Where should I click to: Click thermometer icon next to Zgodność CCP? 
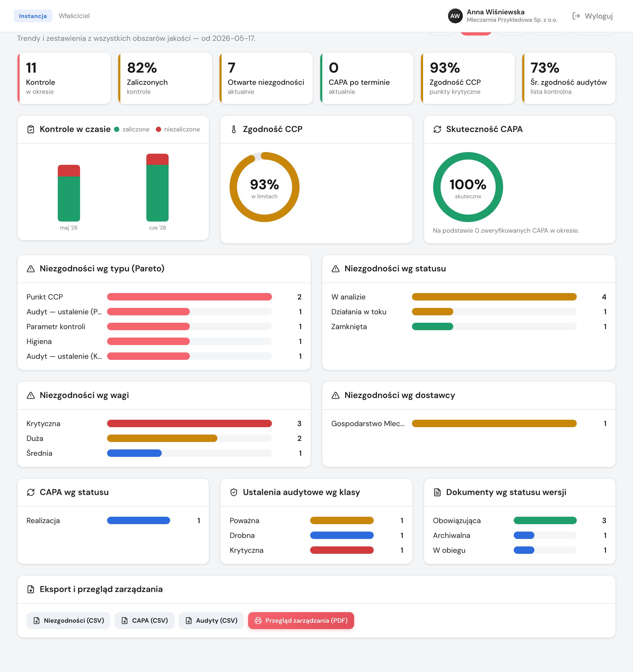[x=234, y=129]
